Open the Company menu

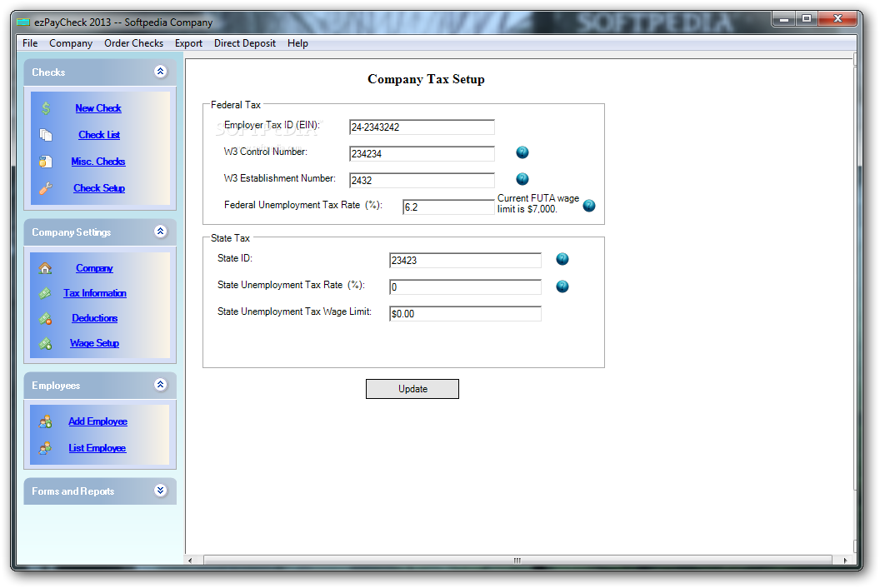(x=71, y=43)
